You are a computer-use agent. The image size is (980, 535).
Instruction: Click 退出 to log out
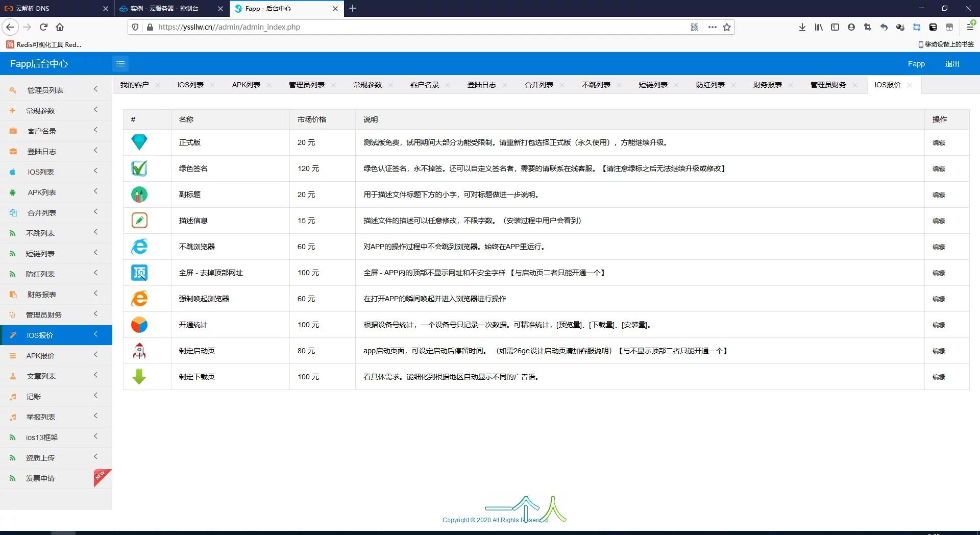[952, 64]
